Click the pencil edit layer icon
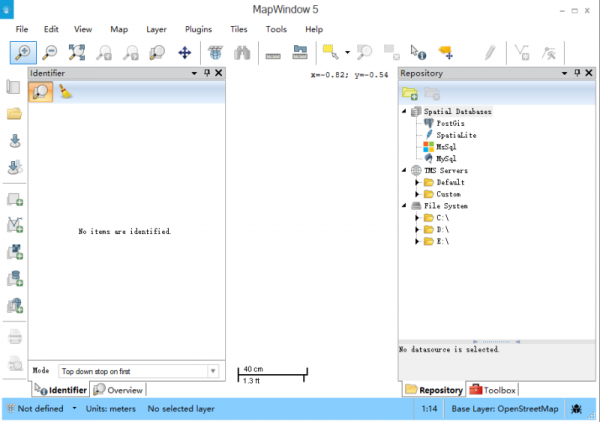Screen dimensions: 600x422 490,53
